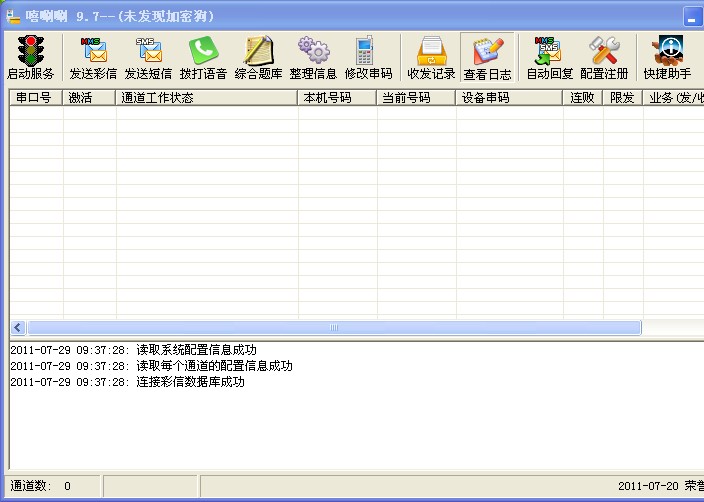Click log line 读取系统配置信息成功
This screenshot has height=502, width=704.
click(133, 350)
